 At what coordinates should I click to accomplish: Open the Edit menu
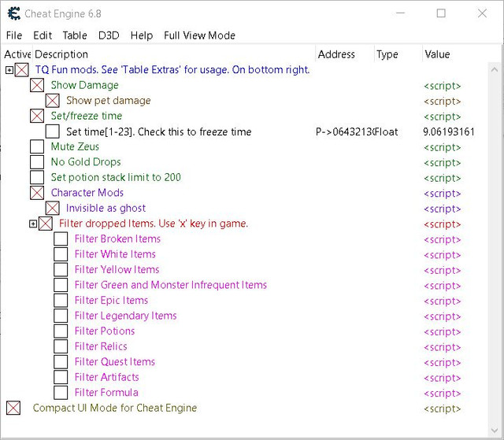tap(43, 35)
